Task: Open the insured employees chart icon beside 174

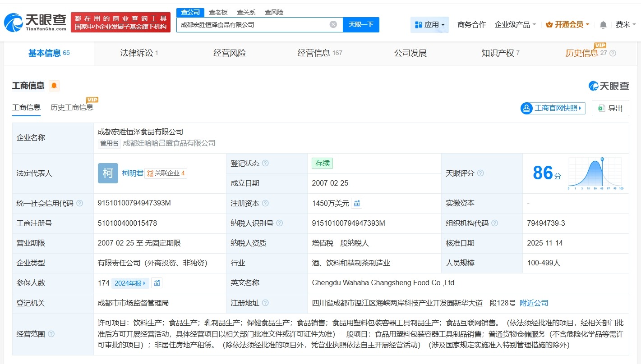Action: point(157,283)
